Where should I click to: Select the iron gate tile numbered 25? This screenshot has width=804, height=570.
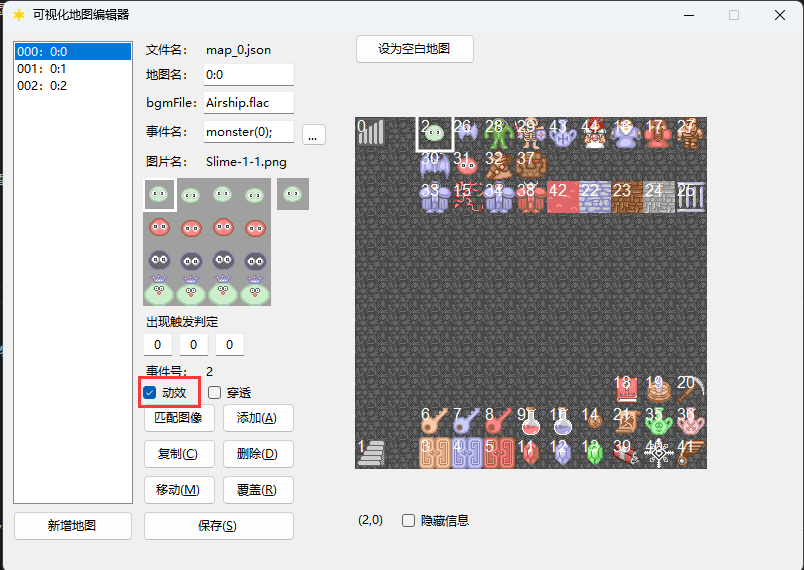click(x=690, y=197)
